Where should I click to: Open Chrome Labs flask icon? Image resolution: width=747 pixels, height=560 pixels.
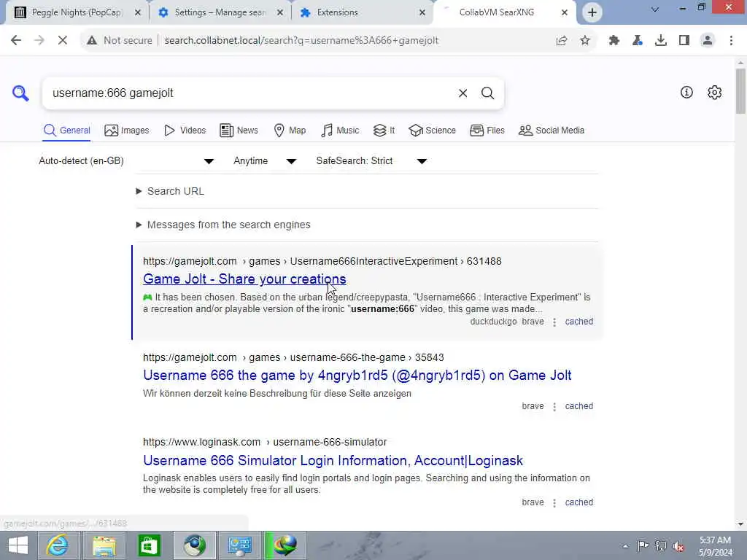click(638, 41)
